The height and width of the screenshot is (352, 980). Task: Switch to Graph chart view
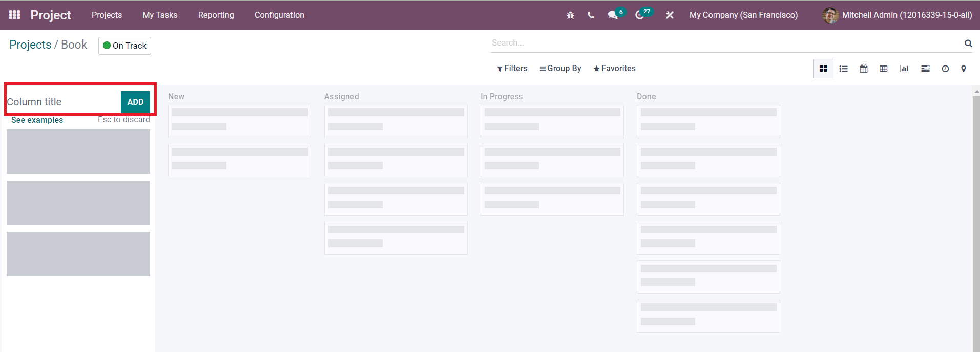click(x=904, y=69)
